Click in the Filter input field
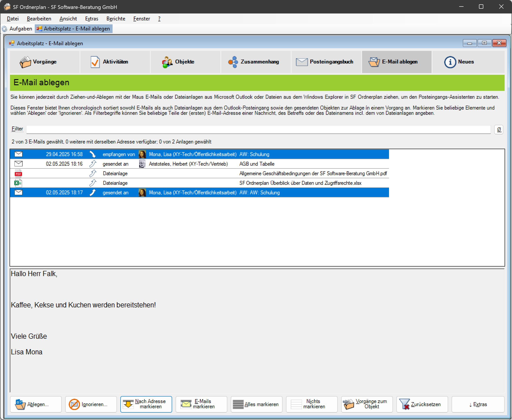Image resolution: width=512 pixels, height=420 pixels. (258, 129)
